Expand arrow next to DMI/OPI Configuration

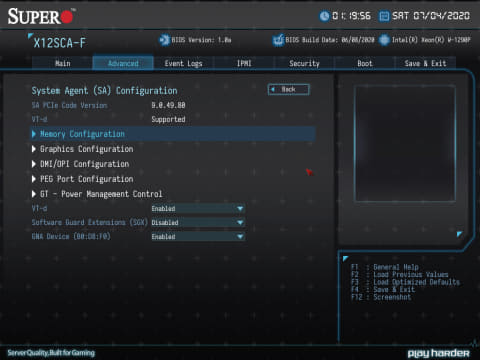click(34, 164)
